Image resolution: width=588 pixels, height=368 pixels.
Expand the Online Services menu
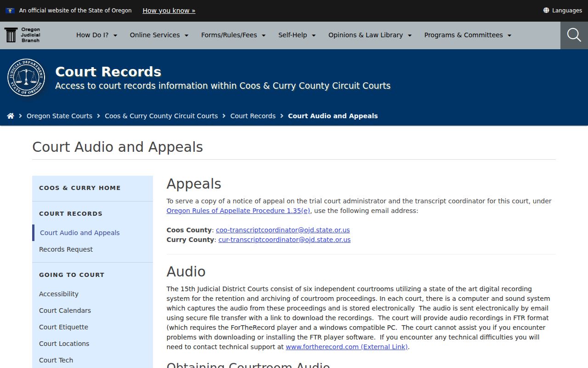159,35
